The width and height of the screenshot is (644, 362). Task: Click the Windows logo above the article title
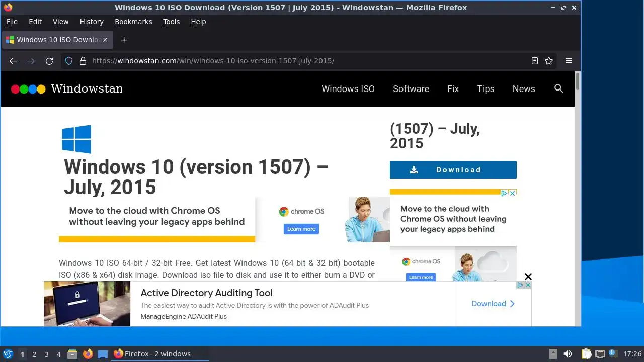click(x=76, y=139)
